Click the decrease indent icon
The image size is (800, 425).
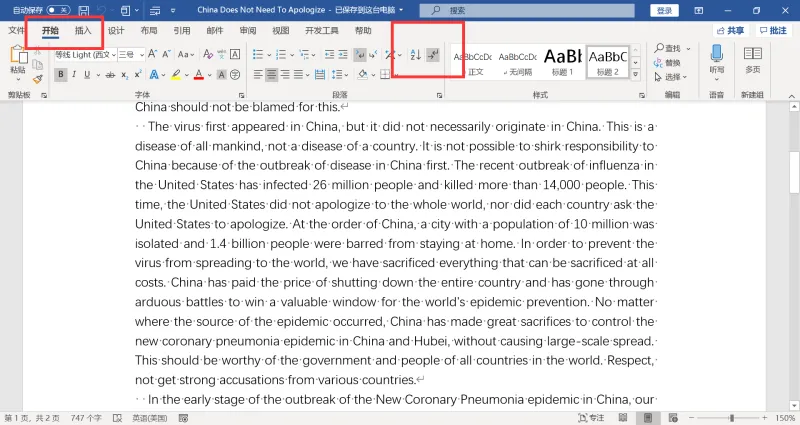click(330, 54)
